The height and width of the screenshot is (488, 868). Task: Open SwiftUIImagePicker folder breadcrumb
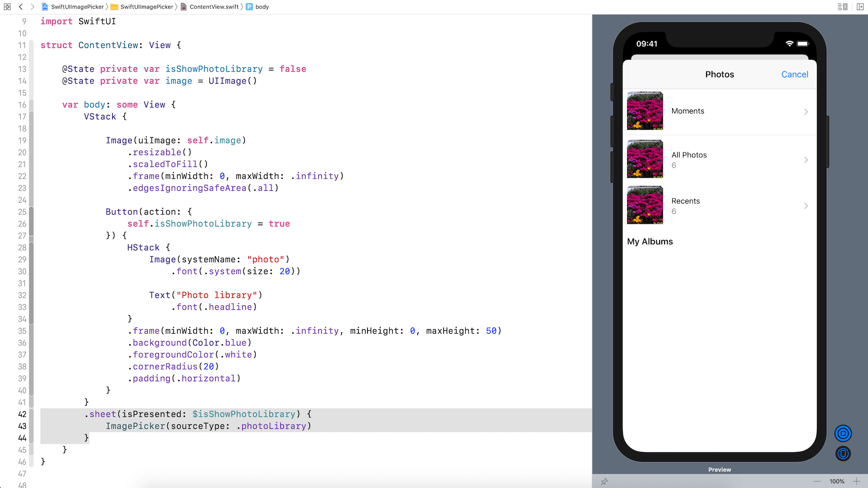click(x=146, y=7)
